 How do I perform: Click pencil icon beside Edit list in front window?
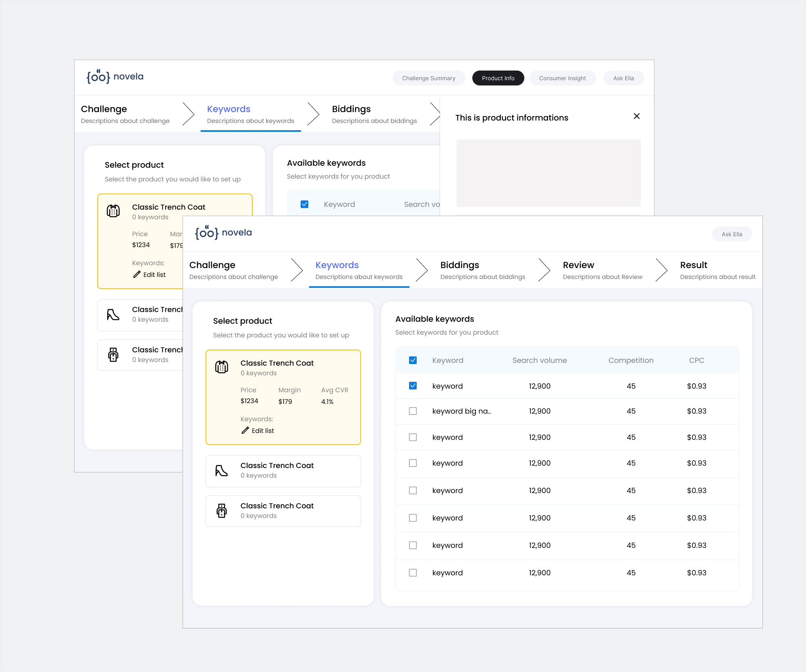[x=245, y=431]
